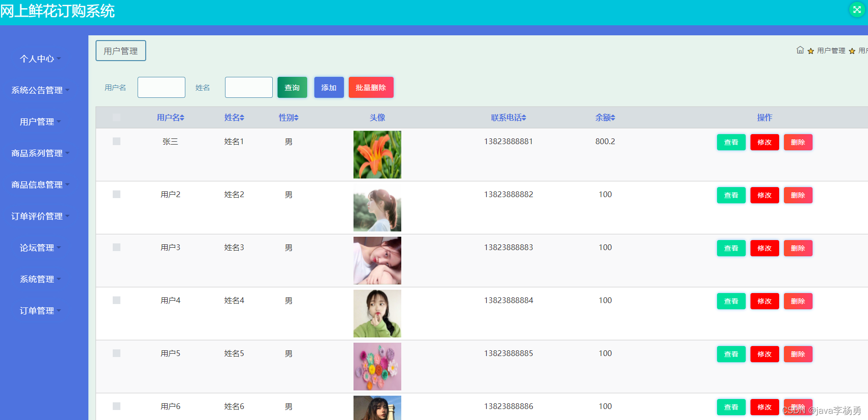Focus the 姓名 search input field
The width and height of the screenshot is (868, 420).
[x=249, y=87]
